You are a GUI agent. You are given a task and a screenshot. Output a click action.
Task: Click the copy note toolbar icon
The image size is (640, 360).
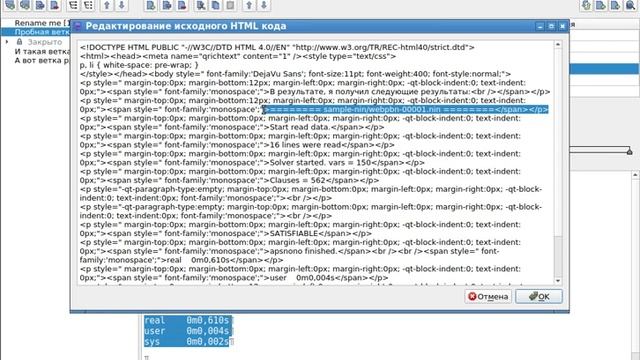coord(216,5)
